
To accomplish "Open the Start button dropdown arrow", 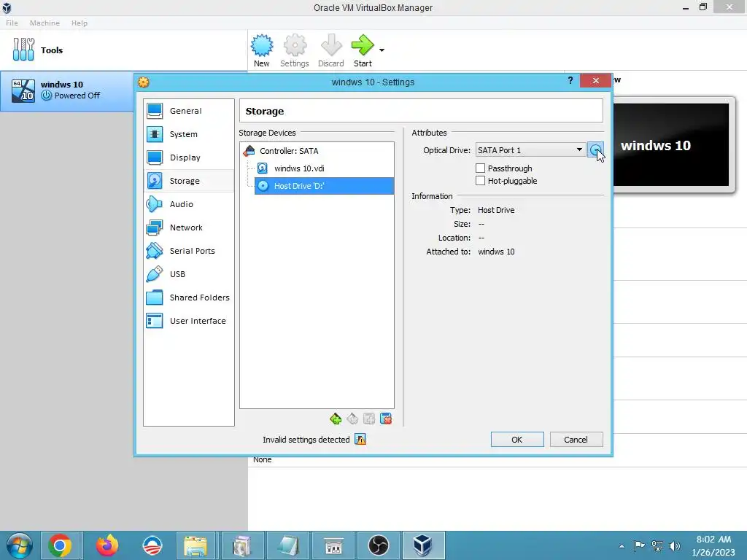I will pos(382,50).
